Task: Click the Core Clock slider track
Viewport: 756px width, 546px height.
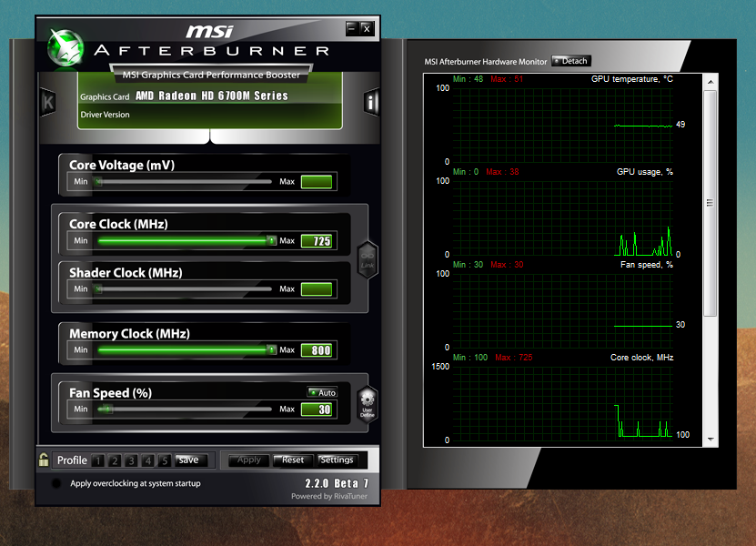Action: coord(182,241)
